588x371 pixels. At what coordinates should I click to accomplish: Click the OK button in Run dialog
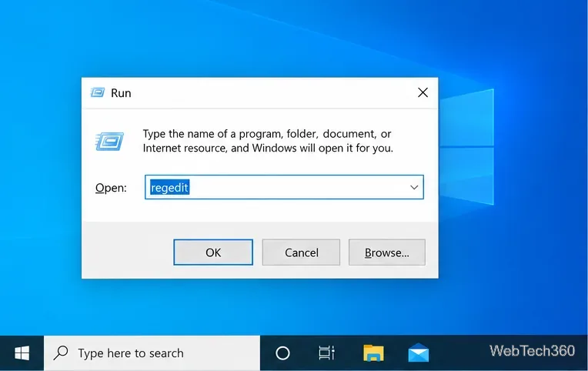(213, 252)
